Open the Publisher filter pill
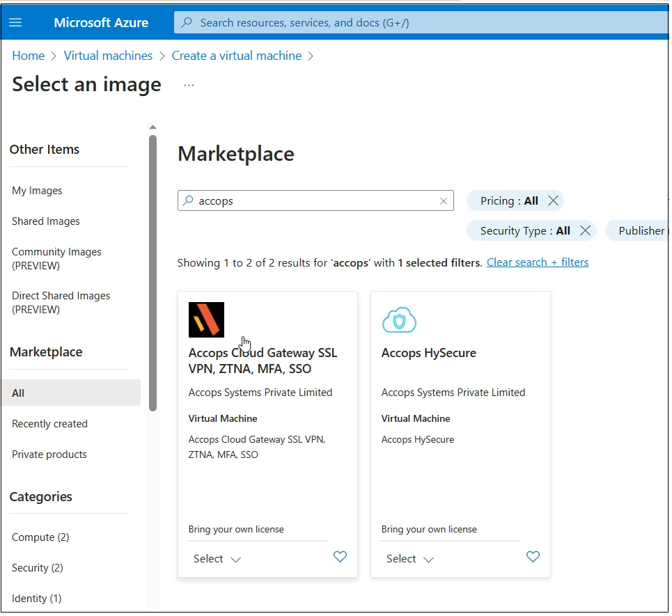 tap(639, 232)
